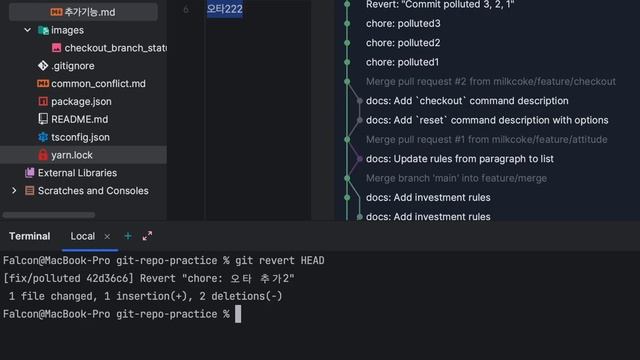
Task: Click the JSON icon beside package.json
Action: [43, 101]
